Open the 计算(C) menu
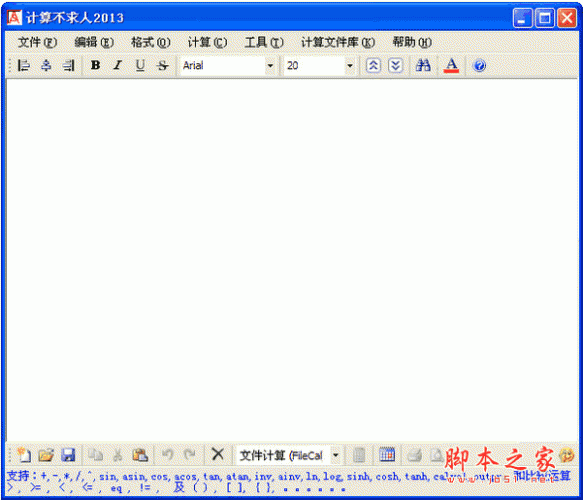This screenshot has height=500, width=583. click(207, 42)
